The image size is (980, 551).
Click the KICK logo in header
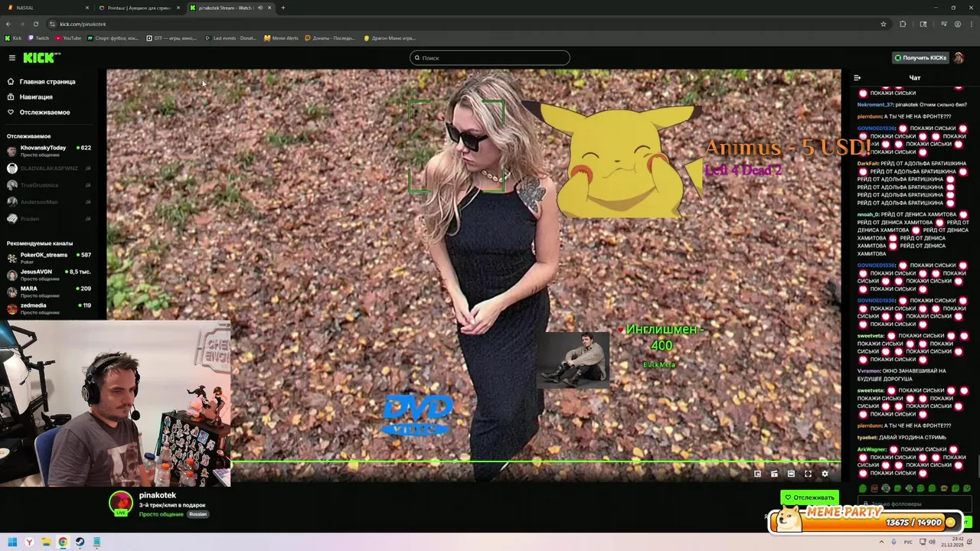point(41,57)
